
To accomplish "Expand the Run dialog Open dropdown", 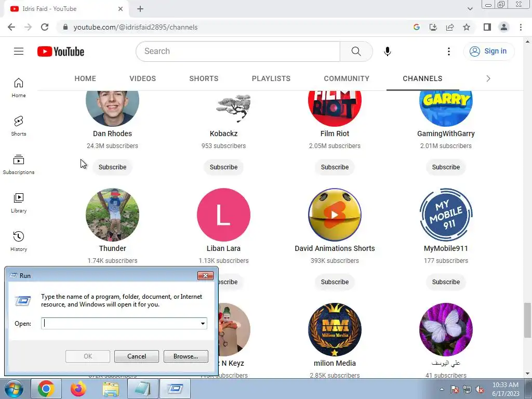I will click(x=203, y=323).
